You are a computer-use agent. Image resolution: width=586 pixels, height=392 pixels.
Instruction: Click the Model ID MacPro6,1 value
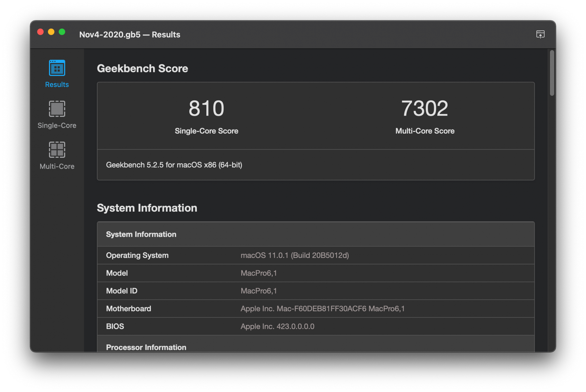click(x=258, y=291)
